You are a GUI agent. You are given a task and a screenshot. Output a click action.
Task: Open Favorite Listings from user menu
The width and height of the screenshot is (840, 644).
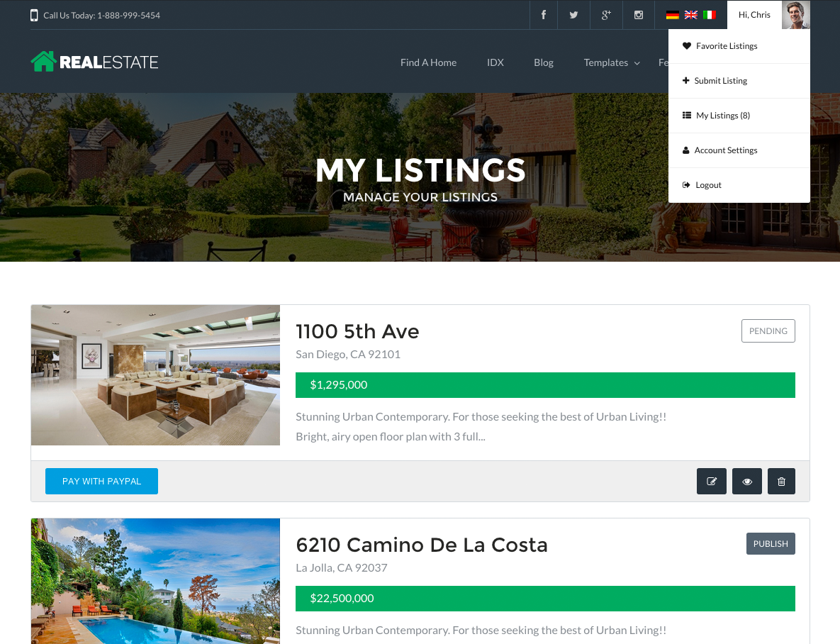[x=726, y=46]
